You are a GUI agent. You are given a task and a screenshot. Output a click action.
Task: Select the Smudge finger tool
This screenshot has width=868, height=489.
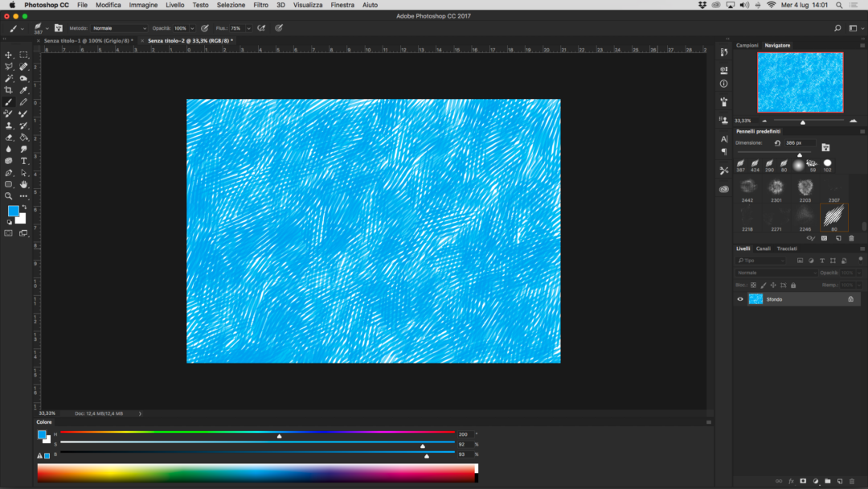pos(23,149)
